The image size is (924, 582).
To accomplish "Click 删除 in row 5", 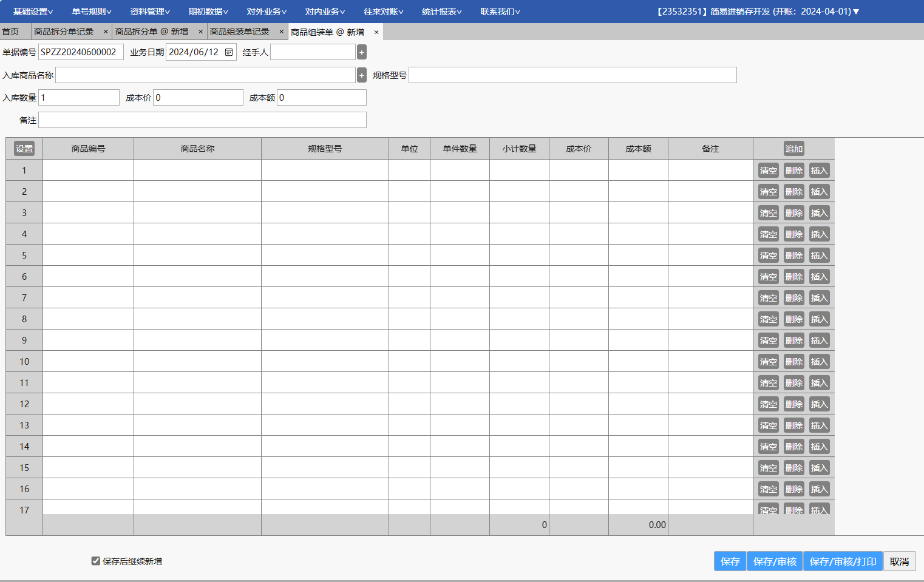I will 793,255.
